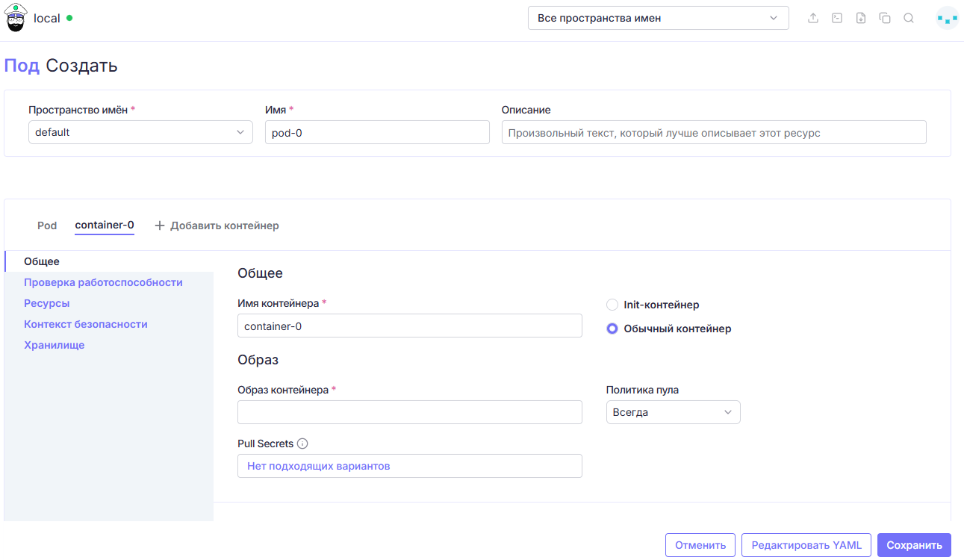Open the Общее side tab
The width and height of the screenshot is (964, 560).
point(109,261)
